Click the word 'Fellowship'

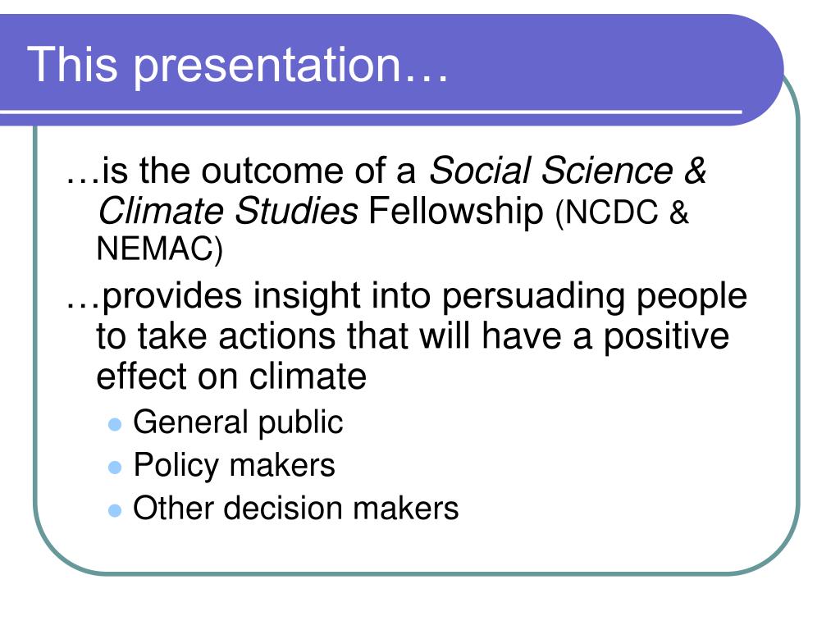(x=456, y=211)
